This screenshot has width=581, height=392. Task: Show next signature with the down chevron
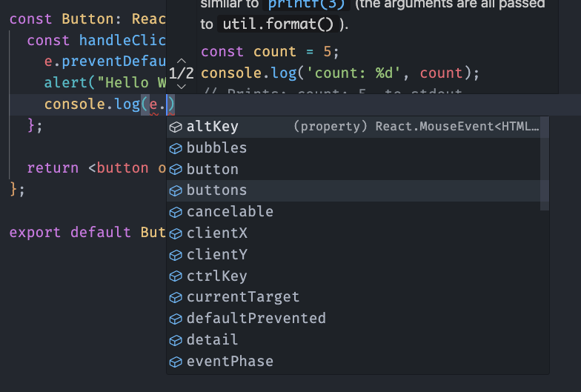(181, 87)
